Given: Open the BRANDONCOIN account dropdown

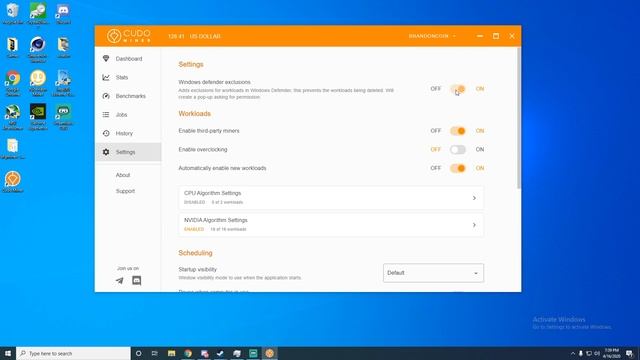Looking at the screenshot, I should [432, 36].
